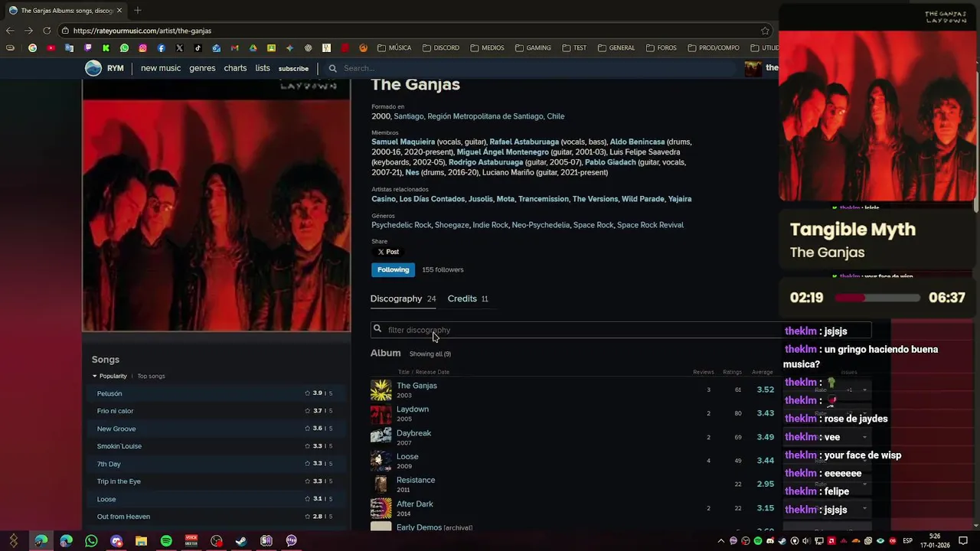
Task: Reload the page with the refresh icon
Action: [x=47, y=31]
